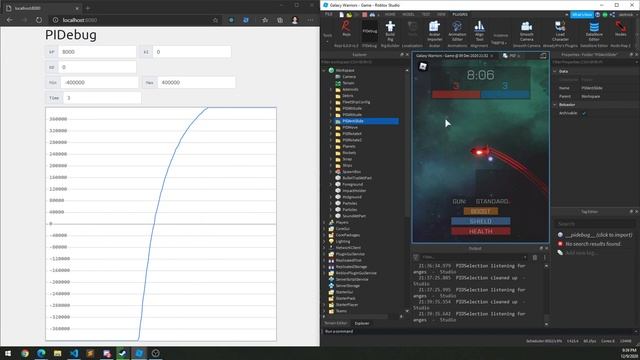Open the Instance Tagging dropdown
Screen dimensions: 640x360
(x=500, y=39)
